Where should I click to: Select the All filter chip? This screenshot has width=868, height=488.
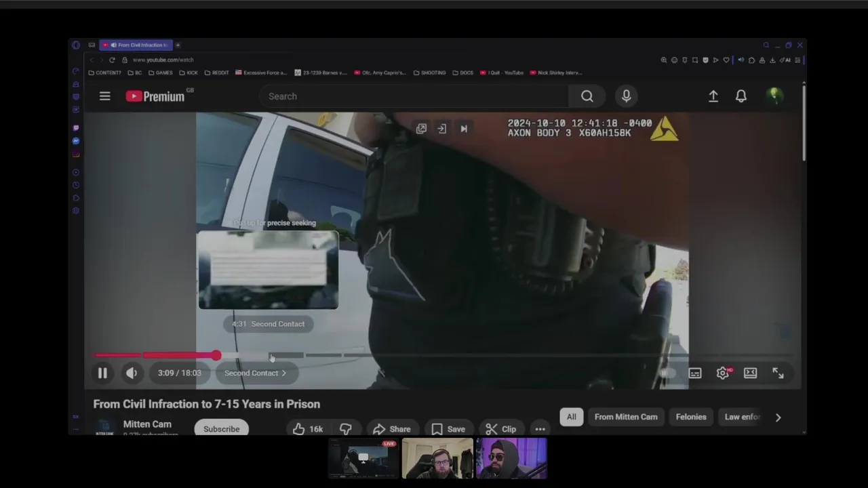coord(571,417)
